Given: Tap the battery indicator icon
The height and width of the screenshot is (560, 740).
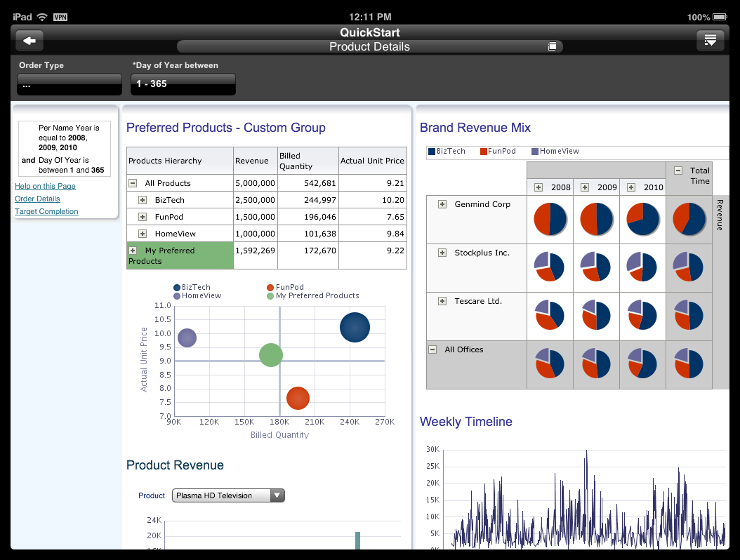Looking at the screenshot, I should point(720,17).
